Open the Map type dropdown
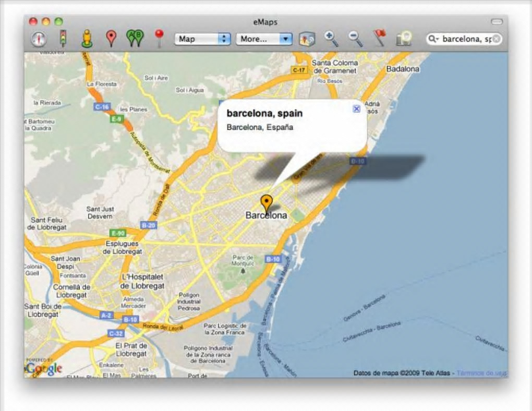The height and width of the screenshot is (411, 532). pyautogui.click(x=202, y=39)
